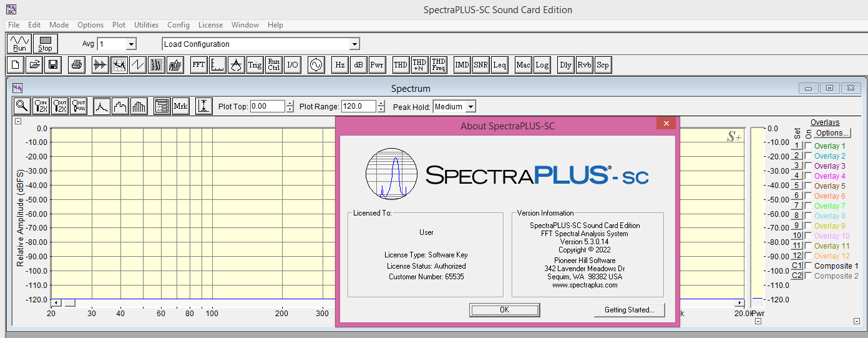This screenshot has height=338, width=868.
Task: Open Trig trigger settings
Action: 255,64
